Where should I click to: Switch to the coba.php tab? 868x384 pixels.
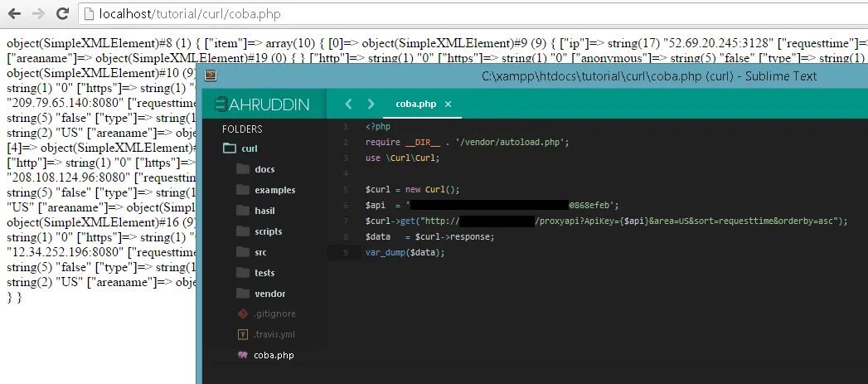(415, 105)
